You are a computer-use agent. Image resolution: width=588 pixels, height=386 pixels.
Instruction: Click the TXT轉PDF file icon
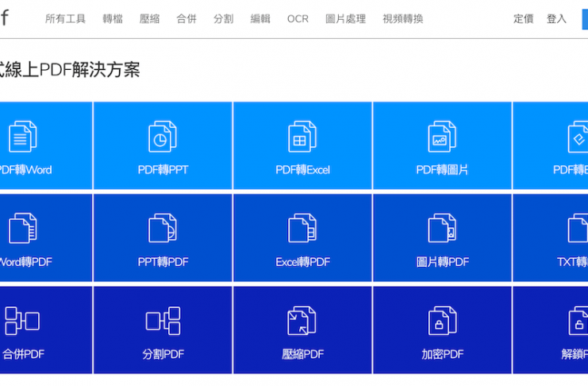(x=578, y=228)
